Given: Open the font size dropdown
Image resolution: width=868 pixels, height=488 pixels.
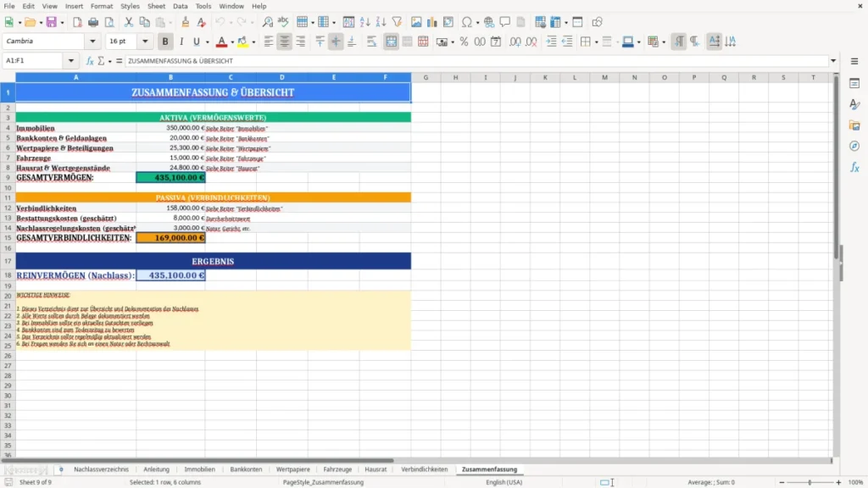Looking at the screenshot, I should point(145,41).
